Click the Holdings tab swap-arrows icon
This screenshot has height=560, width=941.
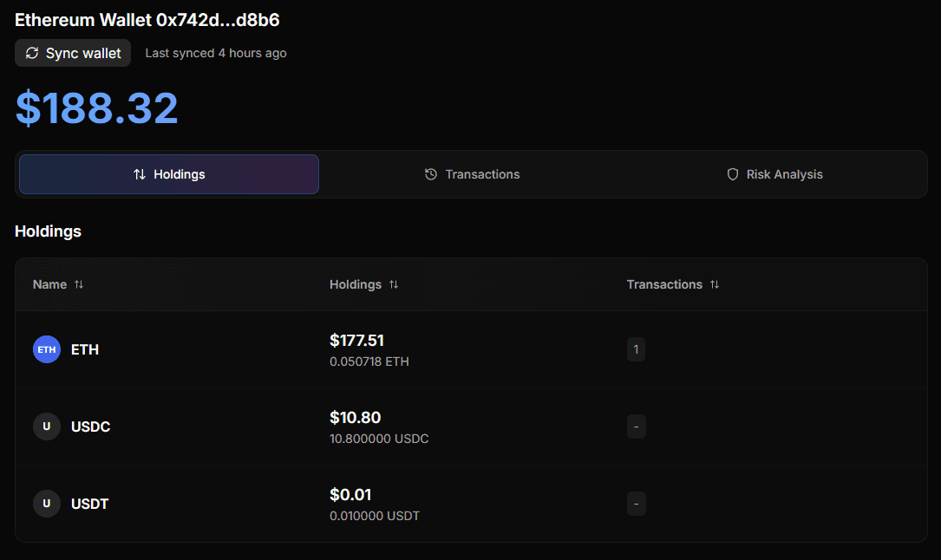click(140, 174)
